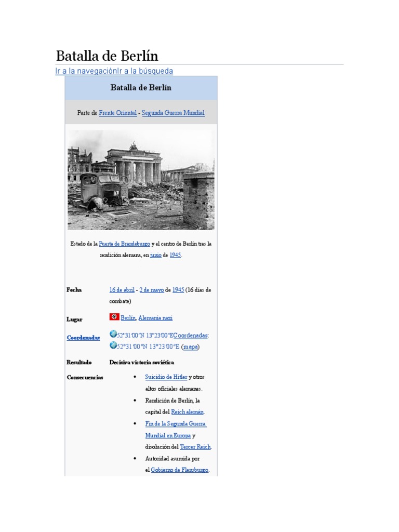Image resolution: width=399 pixels, height=532 pixels.
Task: Open the 'Gobierno de Flensburgo' link
Action: coord(179,470)
